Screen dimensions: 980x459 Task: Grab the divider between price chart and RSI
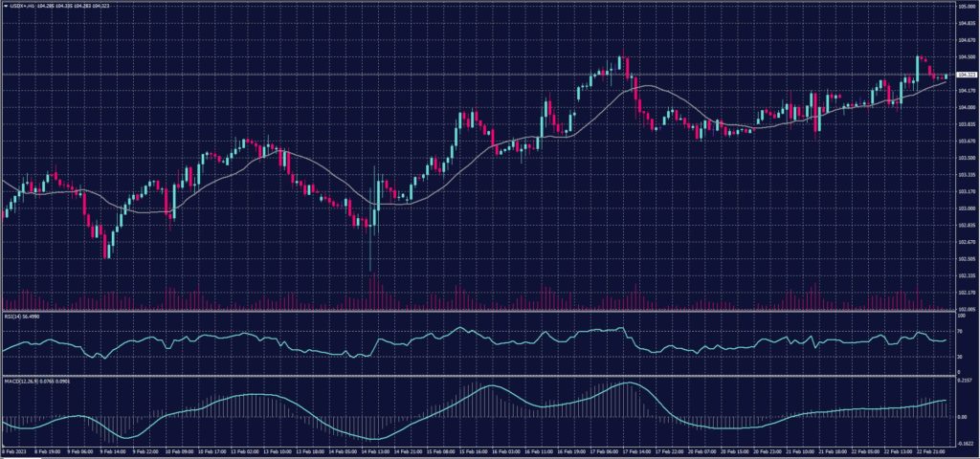(x=479, y=311)
